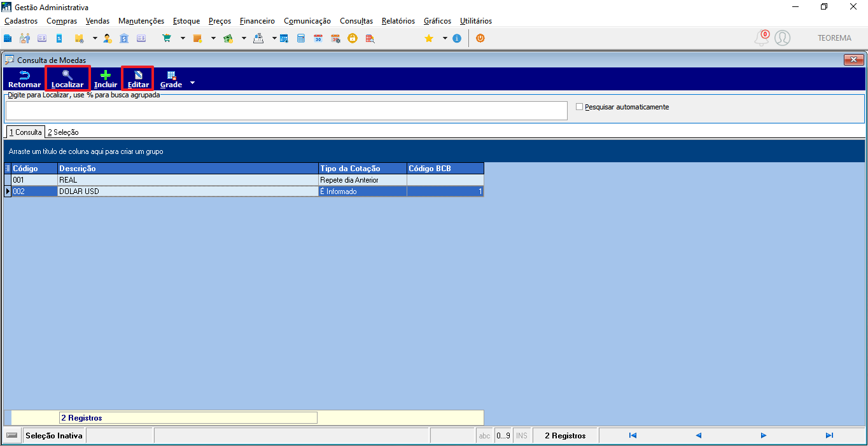868x446 pixels.
Task: Click the orange padlock icon
Action: [x=352, y=38]
